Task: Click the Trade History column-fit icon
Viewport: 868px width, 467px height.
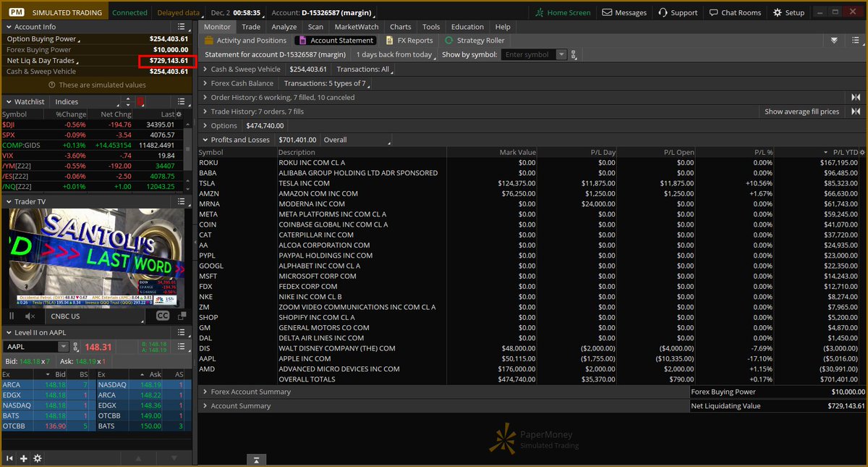Action: point(856,112)
